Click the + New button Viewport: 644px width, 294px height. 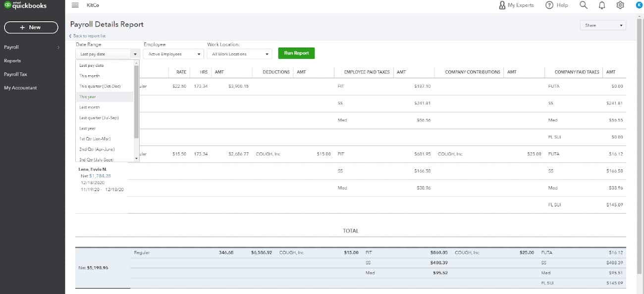coord(31,27)
